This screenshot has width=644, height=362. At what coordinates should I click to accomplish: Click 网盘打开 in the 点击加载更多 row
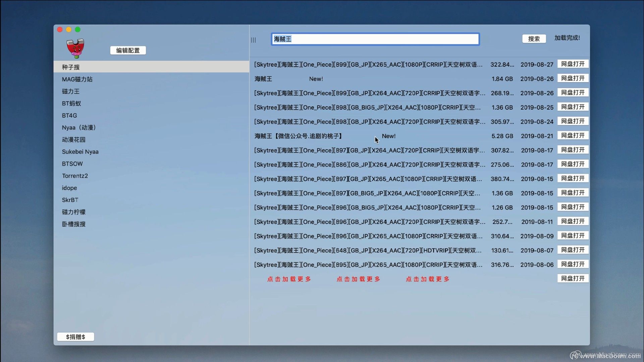click(573, 279)
